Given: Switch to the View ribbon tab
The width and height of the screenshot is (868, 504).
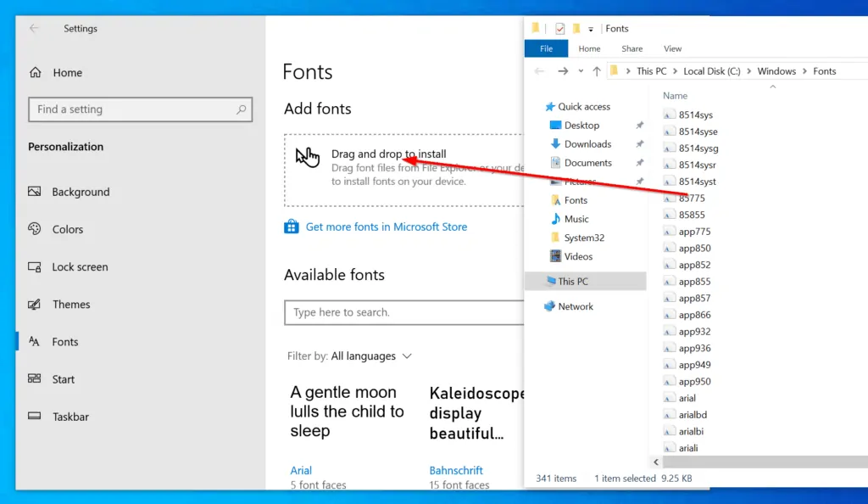Looking at the screenshot, I should (672, 48).
